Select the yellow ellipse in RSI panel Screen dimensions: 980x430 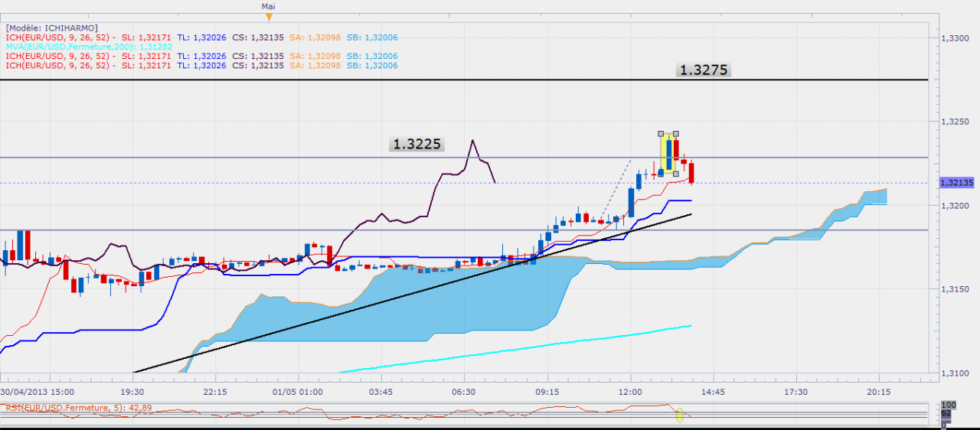click(679, 415)
